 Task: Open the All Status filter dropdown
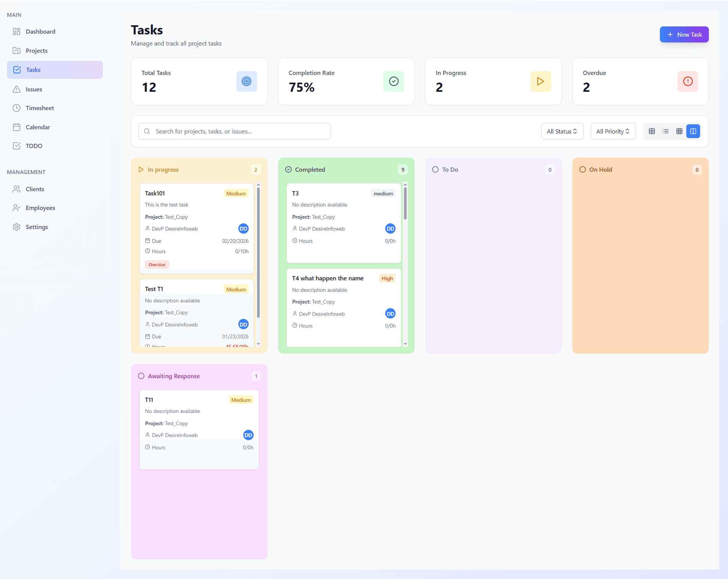tap(562, 131)
